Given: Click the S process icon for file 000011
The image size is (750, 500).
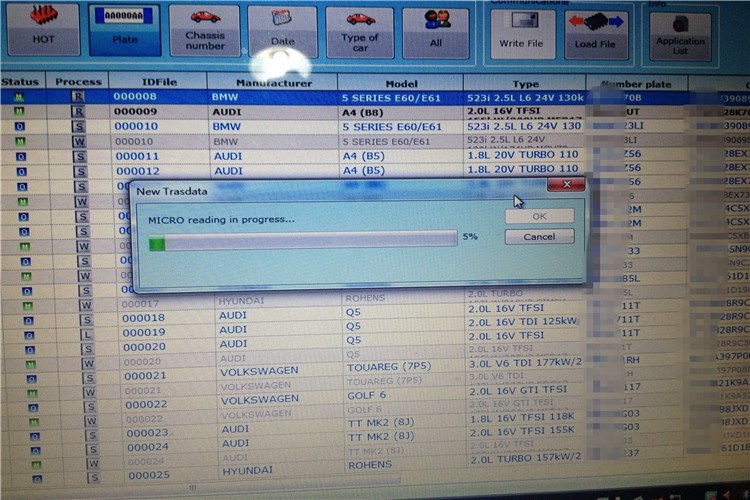Looking at the screenshot, I should (80, 156).
